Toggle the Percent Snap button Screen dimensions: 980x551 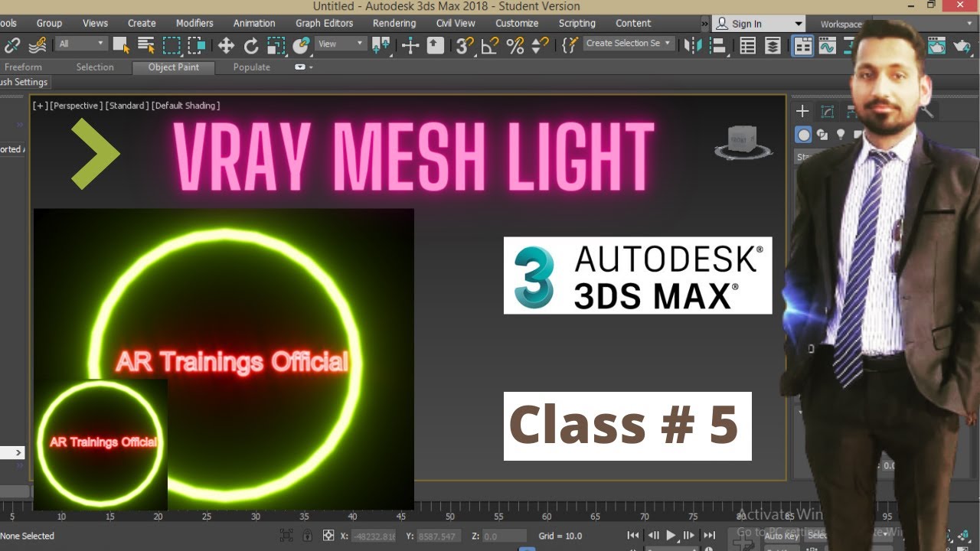pos(515,46)
